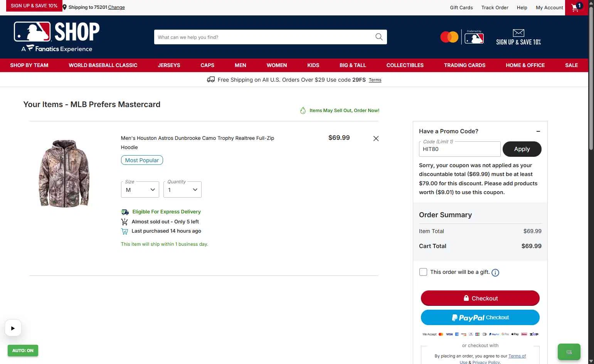Open the Sale menu
Screen dimensions: 594x364
572,65
